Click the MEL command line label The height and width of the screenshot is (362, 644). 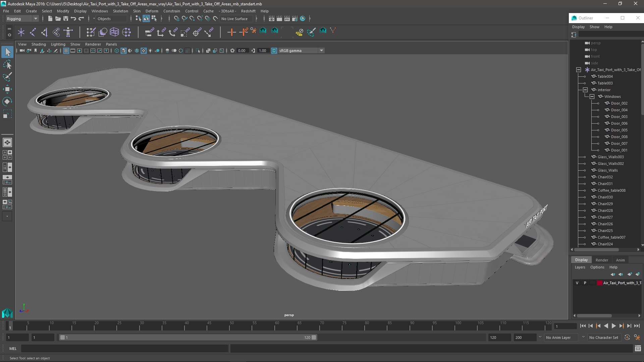[x=13, y=349]
